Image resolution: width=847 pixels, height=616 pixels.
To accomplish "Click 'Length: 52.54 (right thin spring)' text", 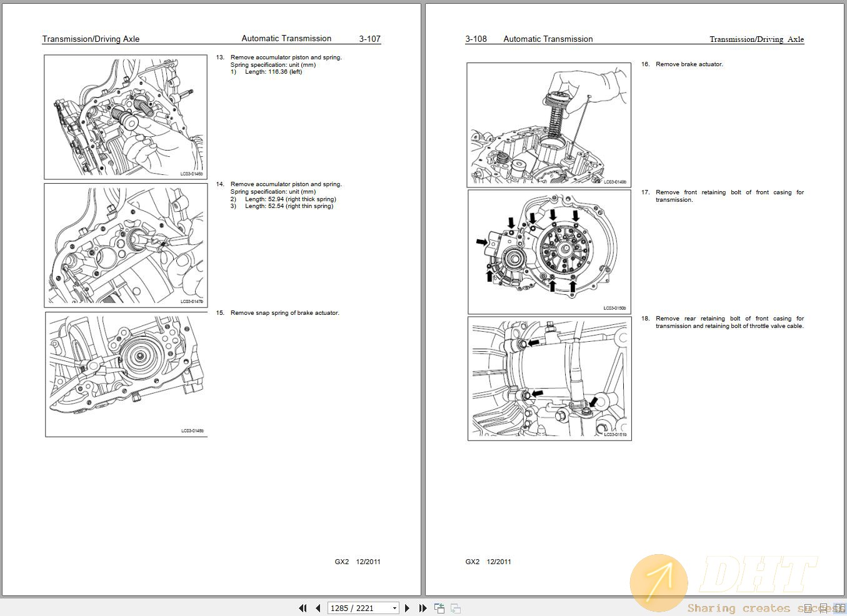I will 289,206.
